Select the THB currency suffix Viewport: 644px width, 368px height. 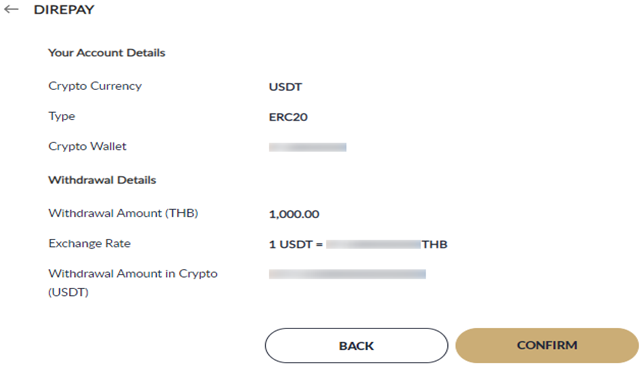point(435,244)
